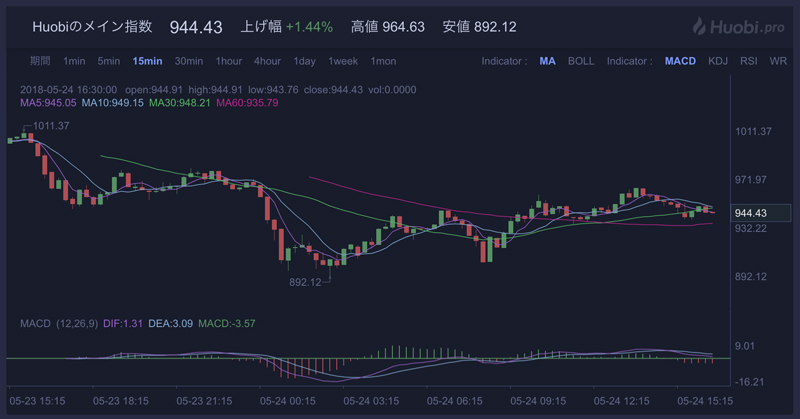Switch chart to 1hour interval

tap(229, 61)
